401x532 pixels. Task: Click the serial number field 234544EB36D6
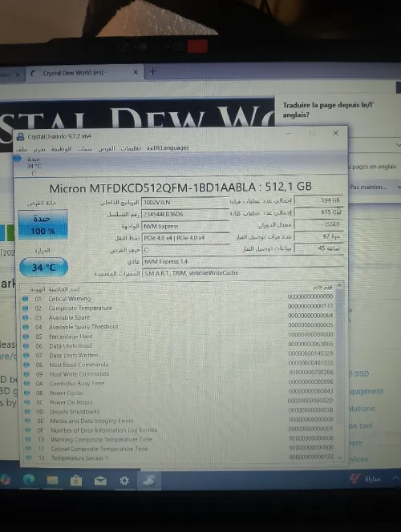click(185, 214)
